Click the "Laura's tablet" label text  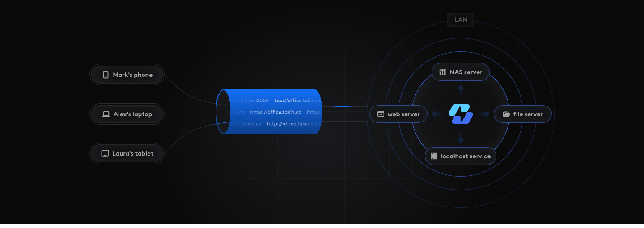pos(133,153)
